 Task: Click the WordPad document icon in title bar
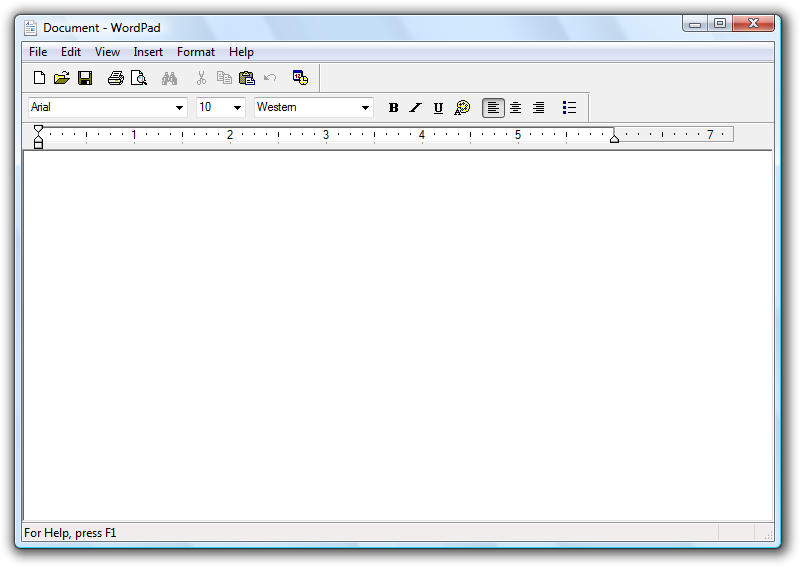coord(31,28)
